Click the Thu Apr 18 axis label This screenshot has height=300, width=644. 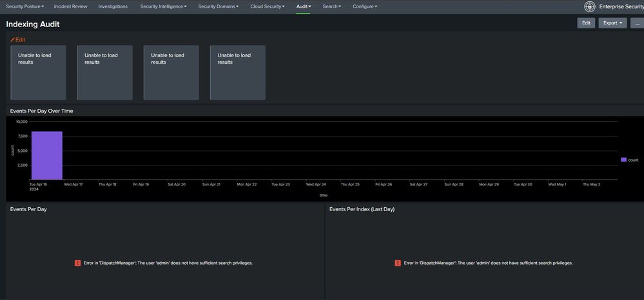pyautogui.click(x=107, y=185)
